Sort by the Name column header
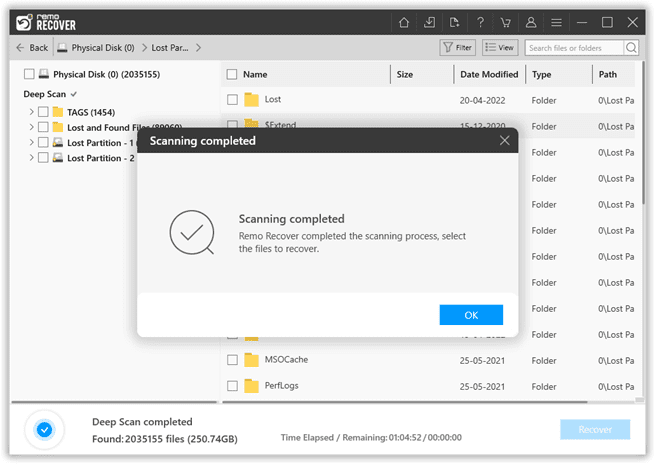Viewport: 655px width, 464px height. click(255, 74)
